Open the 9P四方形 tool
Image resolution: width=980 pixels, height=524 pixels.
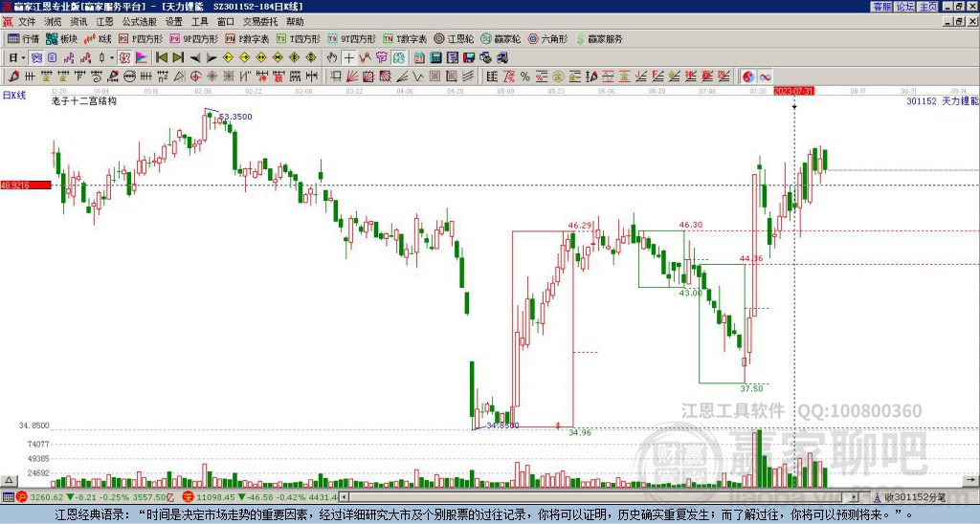pyautogui.click(x=193, y=38)
